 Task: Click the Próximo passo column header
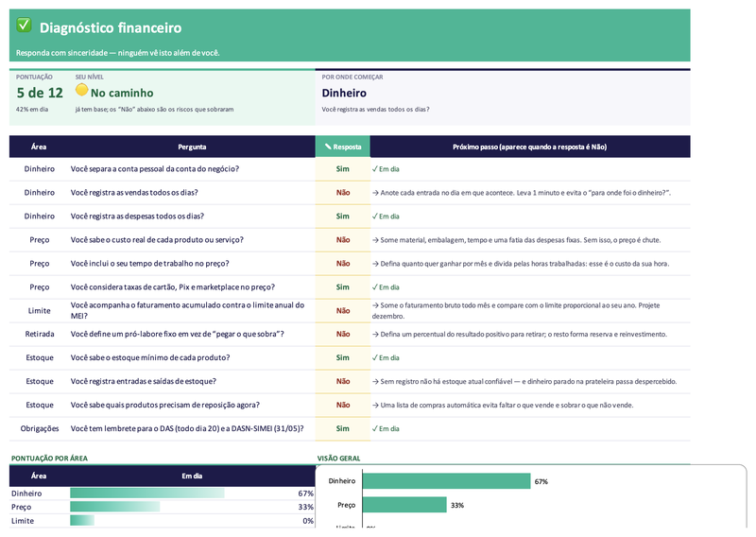tap(530, 147)
